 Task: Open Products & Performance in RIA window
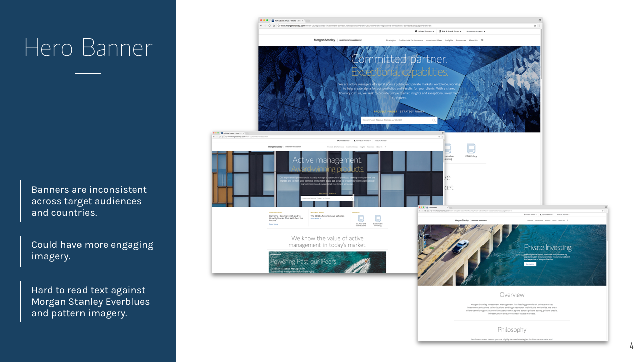pyautogui.click(x=411, y=40)
